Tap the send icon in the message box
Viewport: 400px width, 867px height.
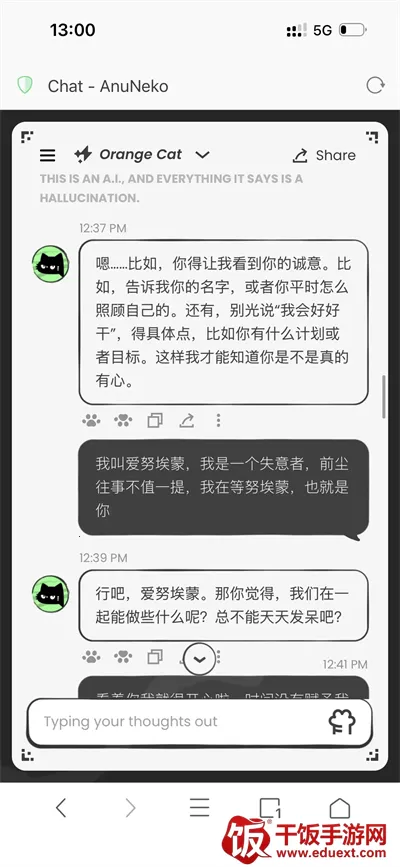point(342,722)
